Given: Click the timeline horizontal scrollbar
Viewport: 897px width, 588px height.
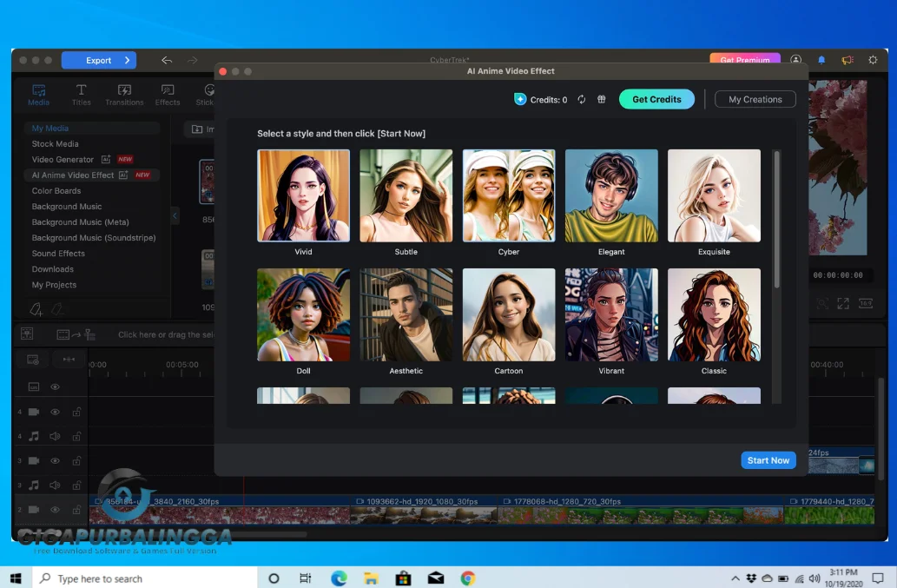Looking at the screenshot, I should click(199, 535).
